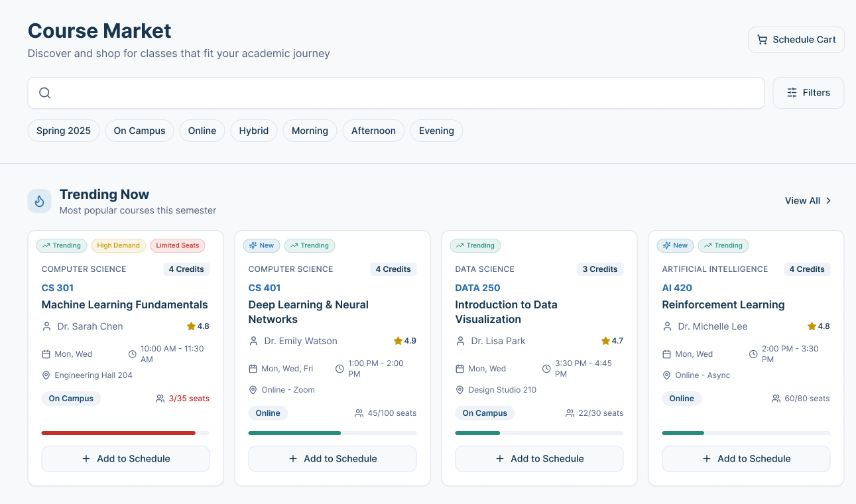The width and height of the screenshot is (856, 504).
Task: Enable the Morning filter
Action: click(x=310, y=131)
